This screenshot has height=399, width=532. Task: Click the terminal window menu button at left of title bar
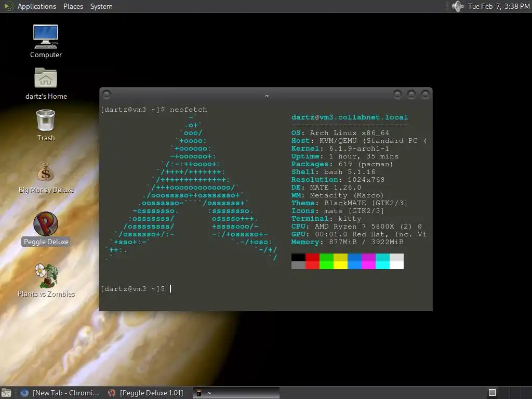[107, 95]
